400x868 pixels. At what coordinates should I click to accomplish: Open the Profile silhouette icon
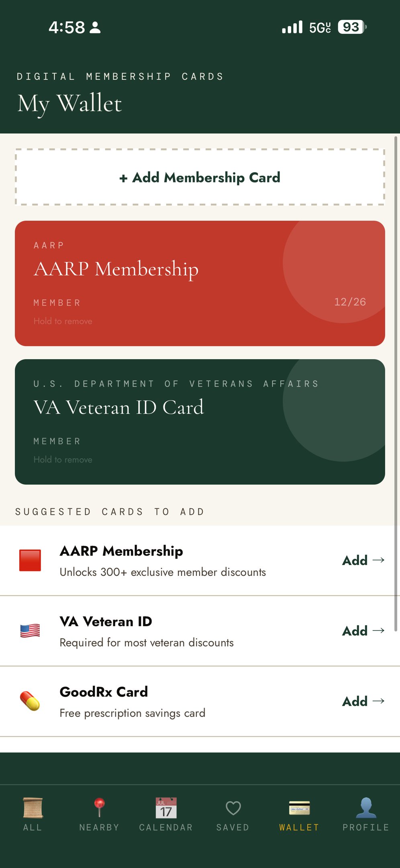click(x=366, y=808)
